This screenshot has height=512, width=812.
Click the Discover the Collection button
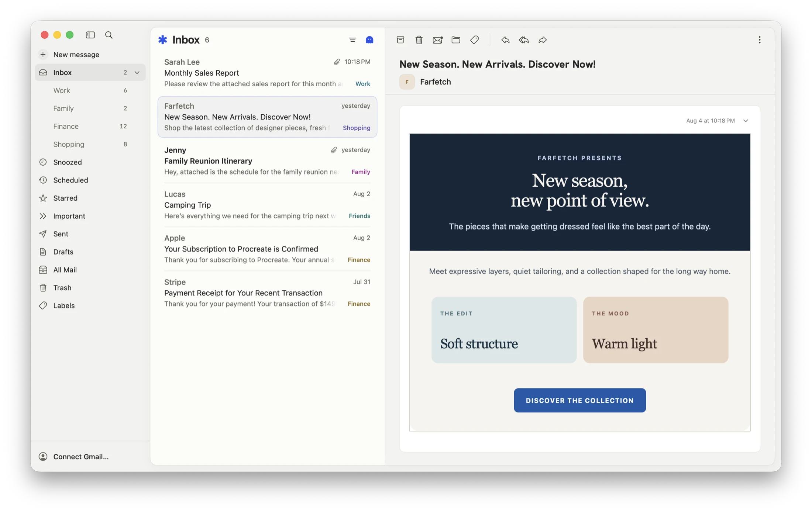click(x=579, y=400)
